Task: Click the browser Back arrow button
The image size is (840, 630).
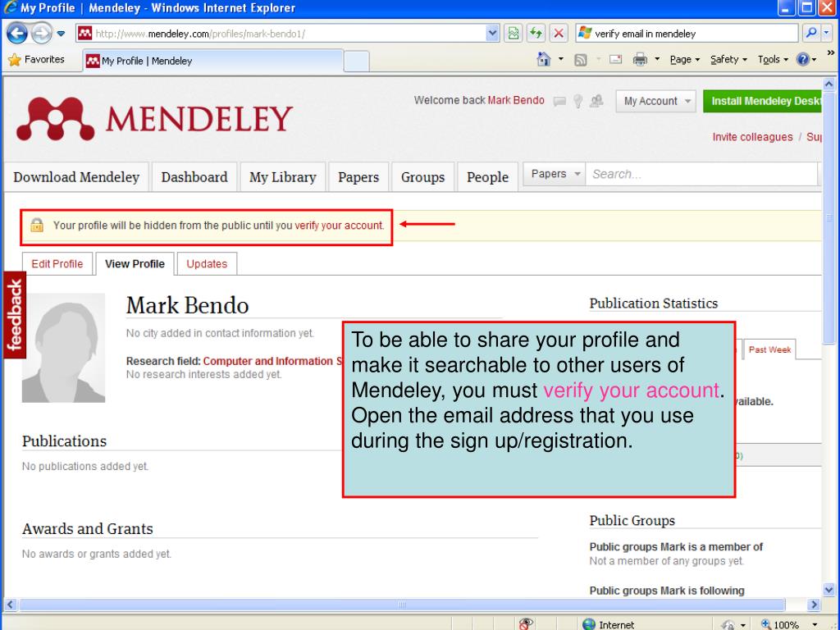Action: tap(17, 33)
